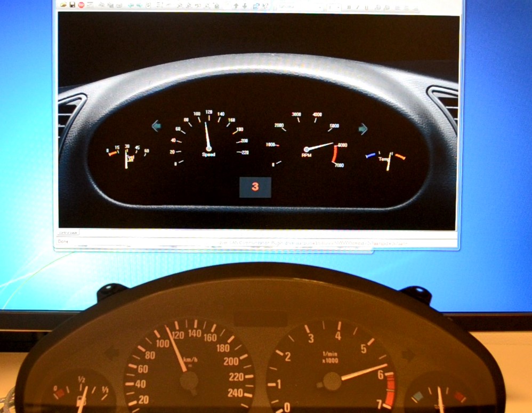Screen dimensions: 532x413
Task: Toggle Underline formatting in toolbar
Action: pyautogui.click(x=366, y=7)
